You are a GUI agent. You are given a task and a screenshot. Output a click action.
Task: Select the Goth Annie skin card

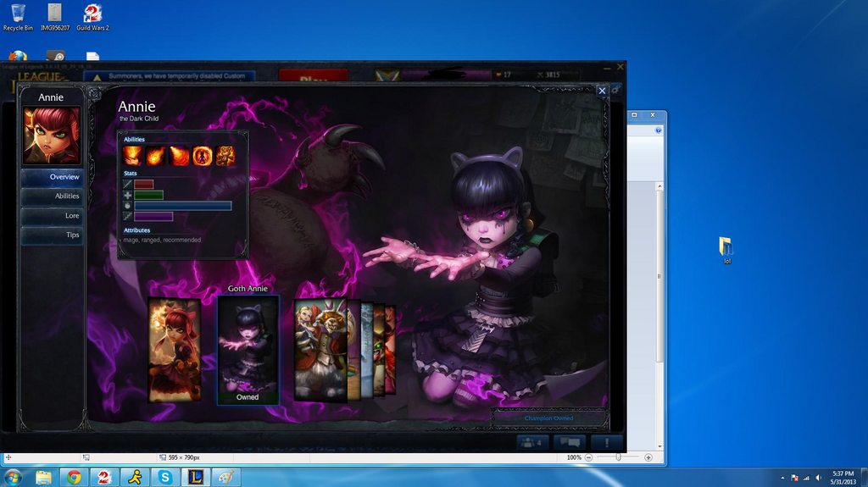click(248, 350)
